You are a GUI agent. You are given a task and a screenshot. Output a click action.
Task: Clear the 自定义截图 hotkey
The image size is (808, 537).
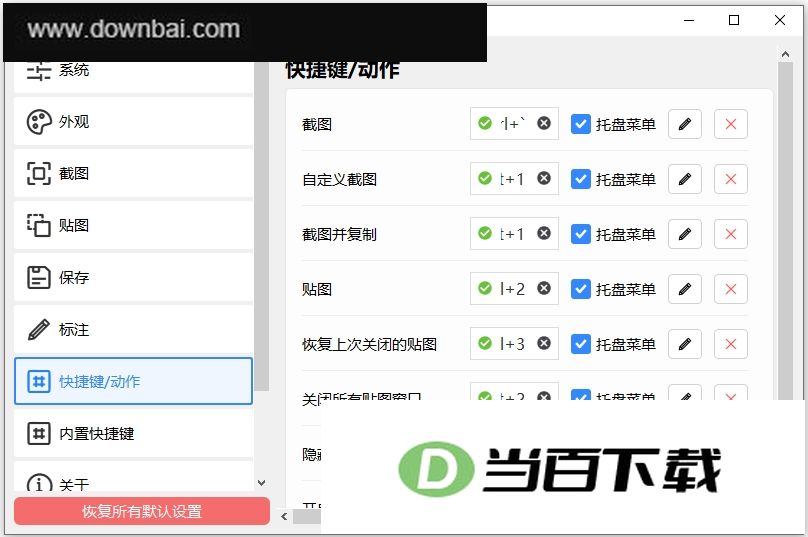pyautogui.click(x=544, y=178)
